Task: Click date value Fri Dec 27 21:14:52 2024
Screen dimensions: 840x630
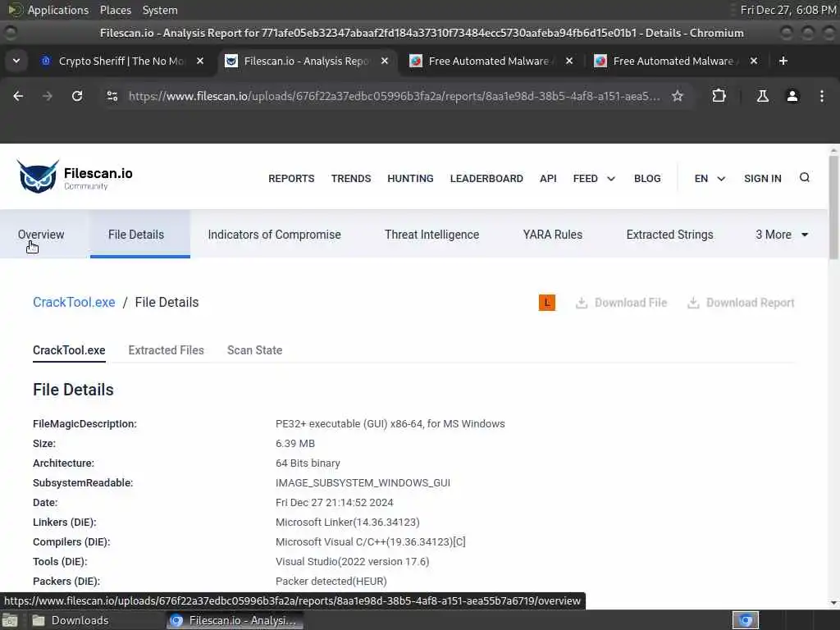Action: pos(335,502)
